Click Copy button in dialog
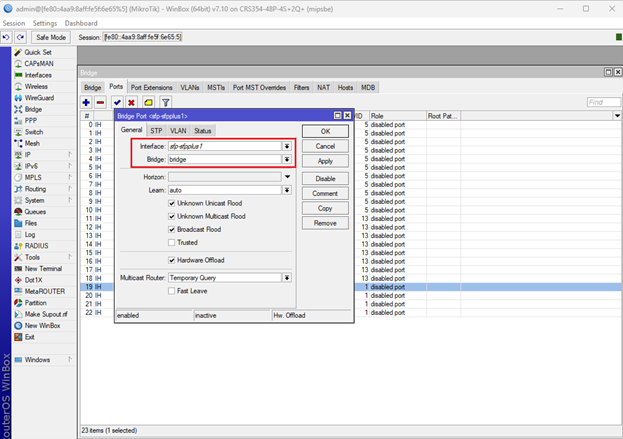This screenshot has height=439, width=623. click(325, 209)
